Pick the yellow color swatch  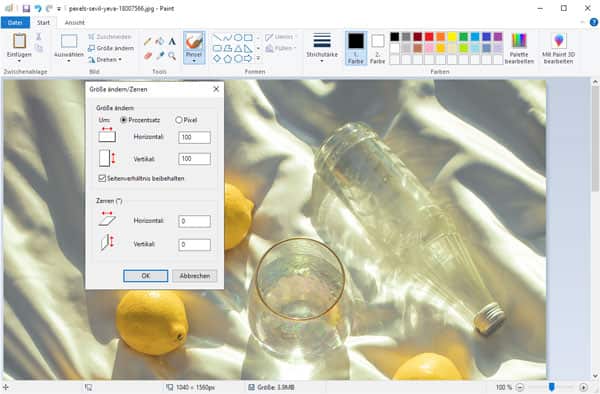pos(452,37)
